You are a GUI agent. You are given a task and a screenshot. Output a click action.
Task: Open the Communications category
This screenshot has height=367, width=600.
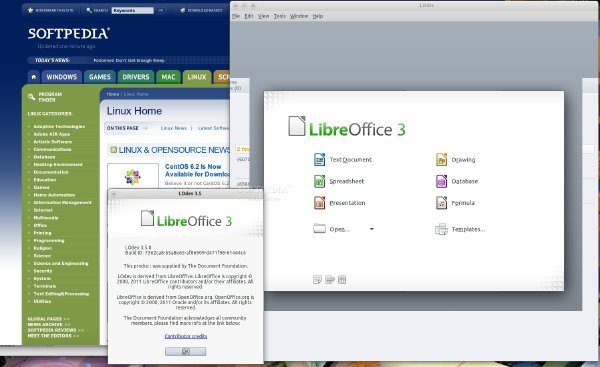(x=52, y=149)
